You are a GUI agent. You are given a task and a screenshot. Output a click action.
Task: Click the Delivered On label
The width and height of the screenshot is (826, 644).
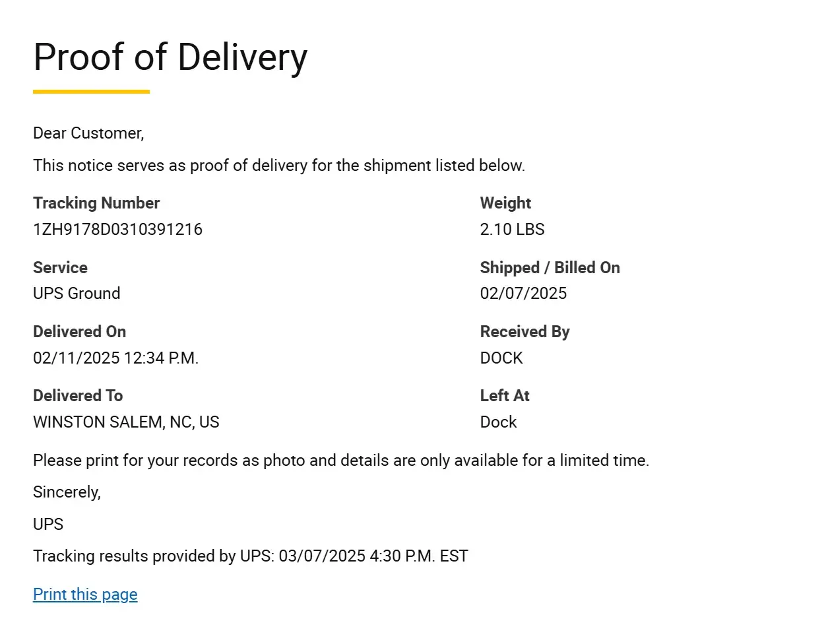(x=79, y=332)
